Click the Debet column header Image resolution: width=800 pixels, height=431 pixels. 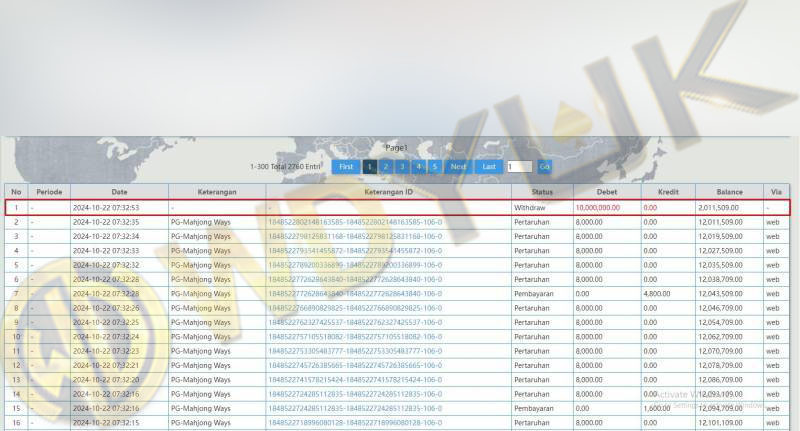[607, 192]
